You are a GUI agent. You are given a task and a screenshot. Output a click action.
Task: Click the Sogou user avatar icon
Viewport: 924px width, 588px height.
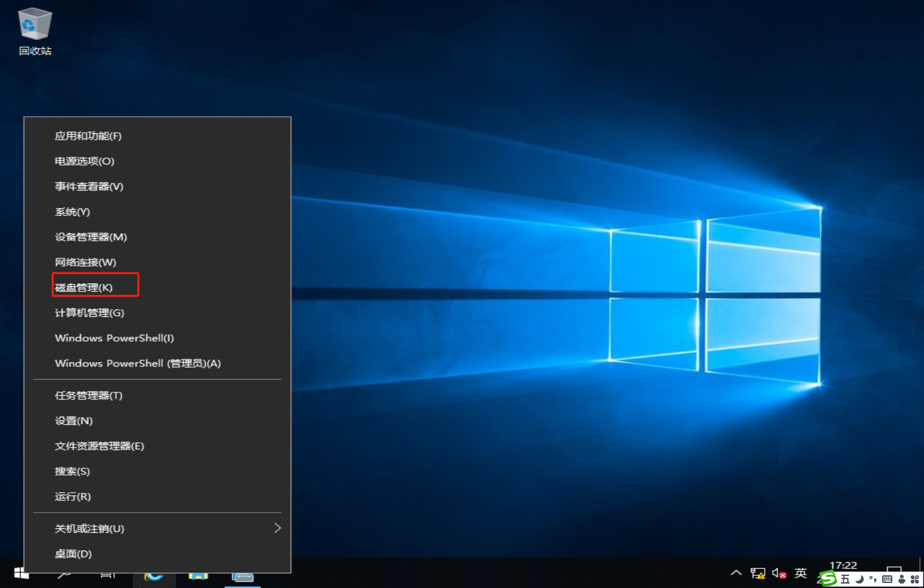pyautogui.click(x=901, y=579)
